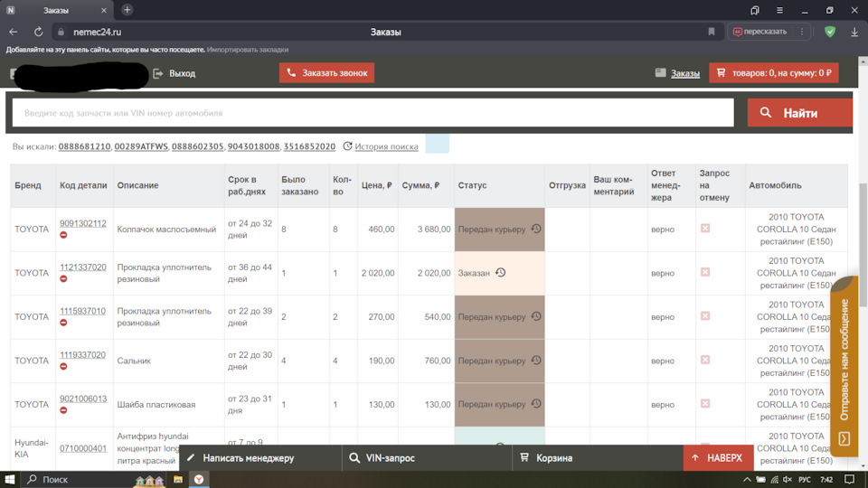Image resolution: width=868 pixels, height=488 pixels.
Task: Open part code link 9091302112
Action: pyautogui.click(x=83, y=223)
